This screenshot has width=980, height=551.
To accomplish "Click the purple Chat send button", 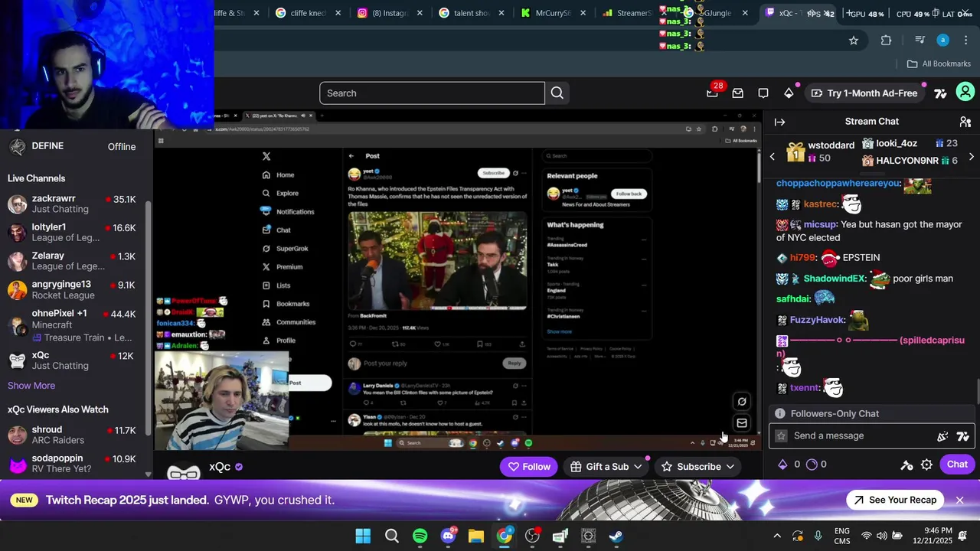I will (957, 465).
